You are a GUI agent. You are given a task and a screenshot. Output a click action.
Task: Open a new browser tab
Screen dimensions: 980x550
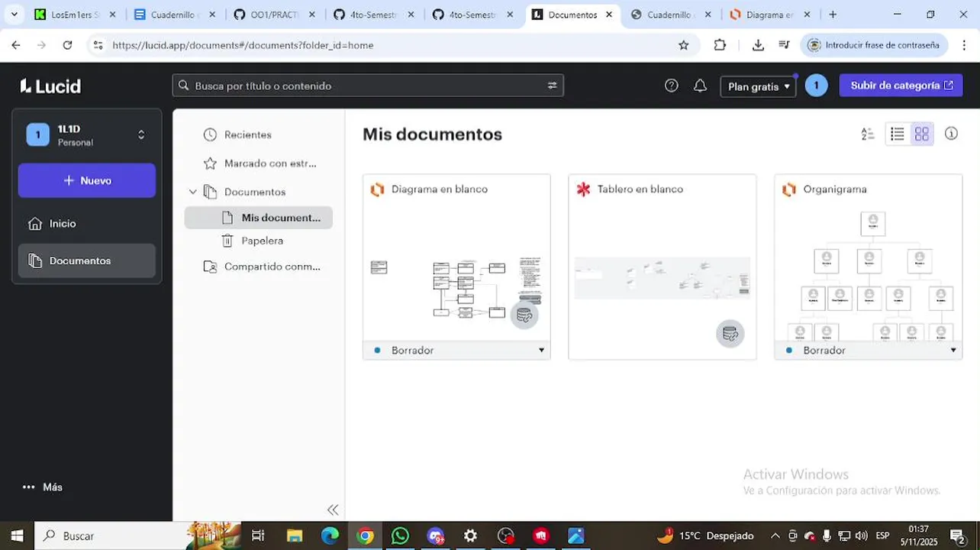point(833,15)
